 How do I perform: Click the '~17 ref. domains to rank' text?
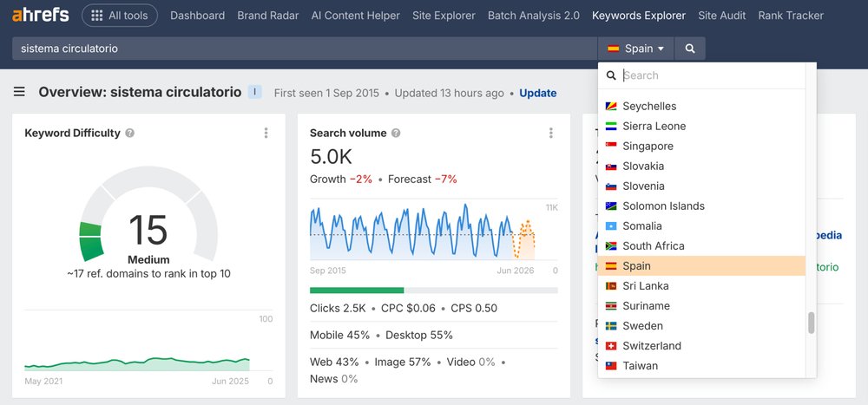click(148, 274)
